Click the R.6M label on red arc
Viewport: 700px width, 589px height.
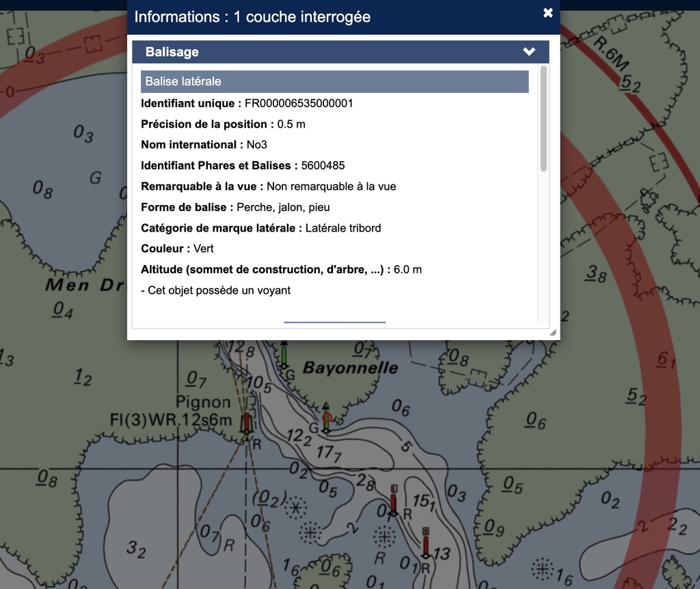coord(610,53)
